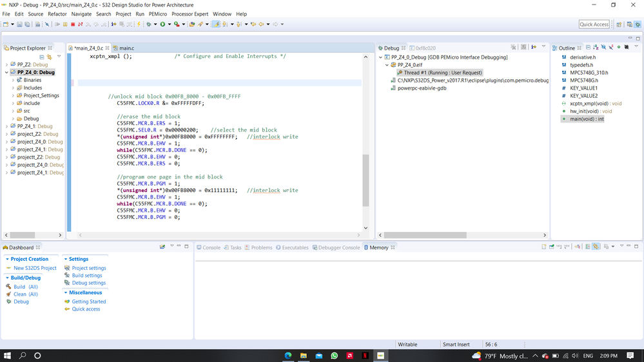Open Windows Start menu
The width and height of the screenshot is (644, 362).
tap(7, 356)
